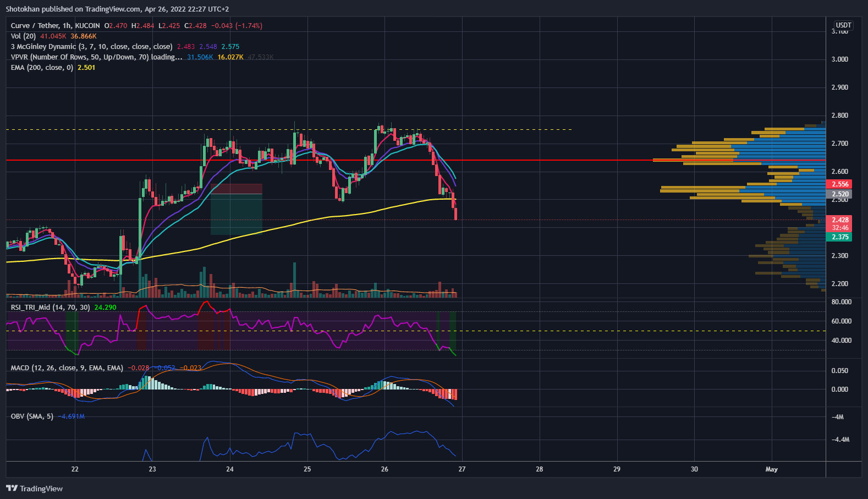Click the −4.4M OBV axis value
The height and width of the screenshot is (499, 868).
point(840,440)
